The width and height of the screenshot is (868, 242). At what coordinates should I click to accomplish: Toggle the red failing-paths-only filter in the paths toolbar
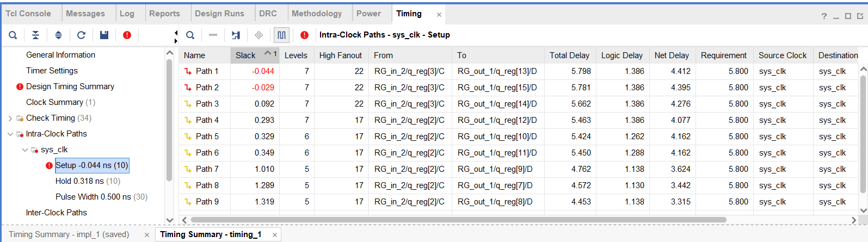pyautogui.click(x=304, y=35)
